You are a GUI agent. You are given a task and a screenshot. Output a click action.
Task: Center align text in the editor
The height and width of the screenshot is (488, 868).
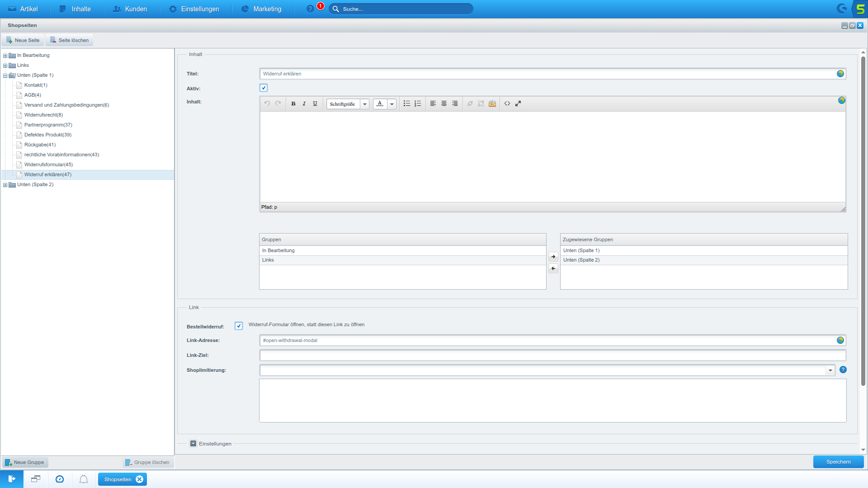click(444, 103)
